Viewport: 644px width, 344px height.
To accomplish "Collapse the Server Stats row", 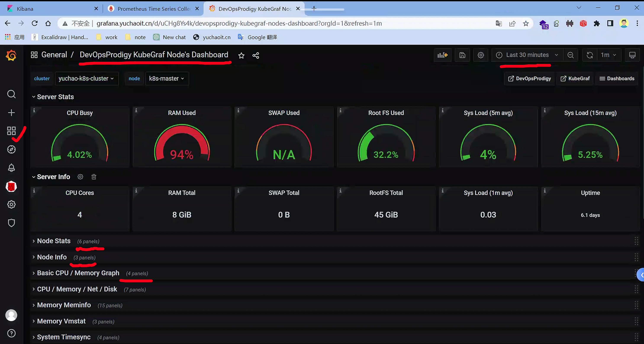I will pyautogui.click(x=53, y=97).
